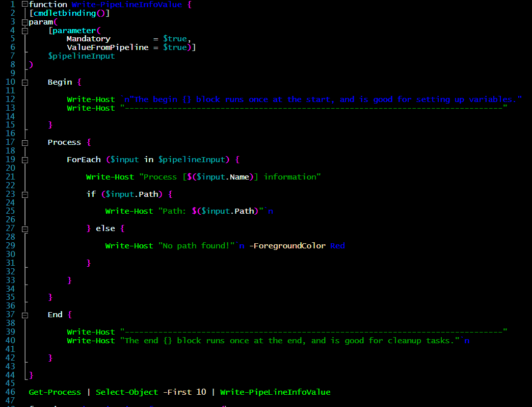This screenshot has width=532, height=407.
Task: Collapse the if statement fold on line 23
Action: tap(24, 194)
